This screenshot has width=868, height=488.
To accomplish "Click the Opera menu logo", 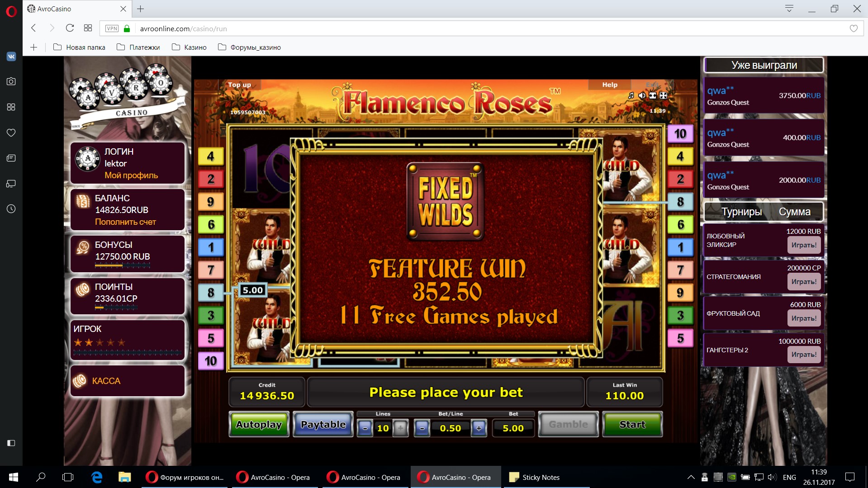I will pos(11,11).
